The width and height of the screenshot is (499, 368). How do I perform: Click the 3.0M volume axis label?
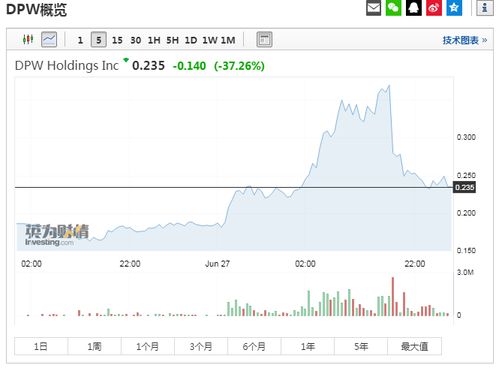465,272
